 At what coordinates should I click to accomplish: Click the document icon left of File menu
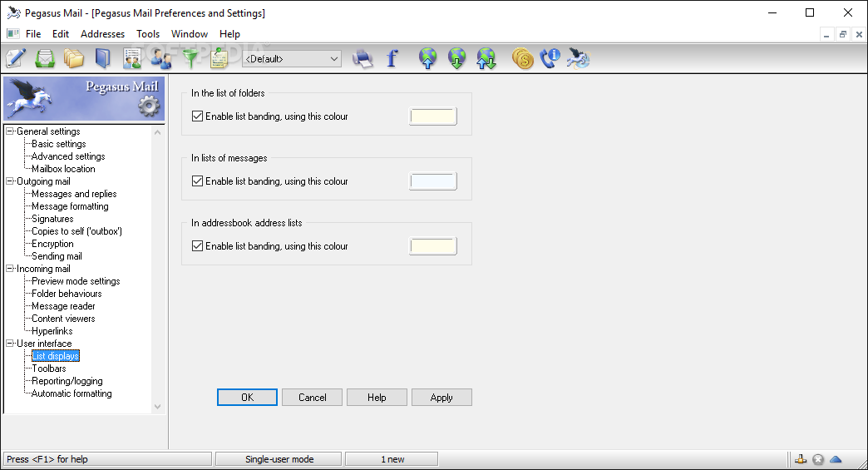[13, 34]
